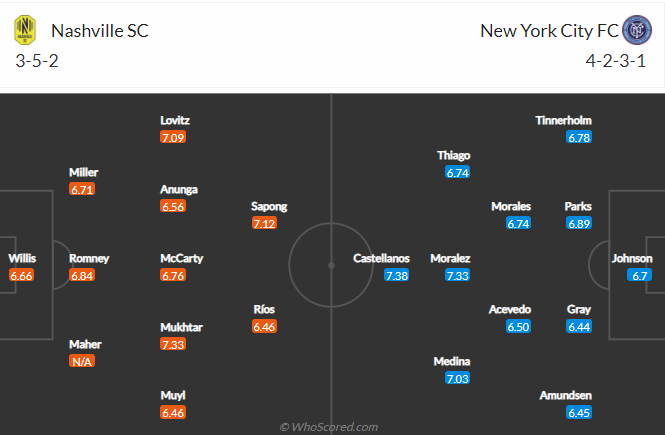Viewport: 665px width, 435px height.
Task: Click Medina's 7.03 rating badge
Action: point(458,379)
